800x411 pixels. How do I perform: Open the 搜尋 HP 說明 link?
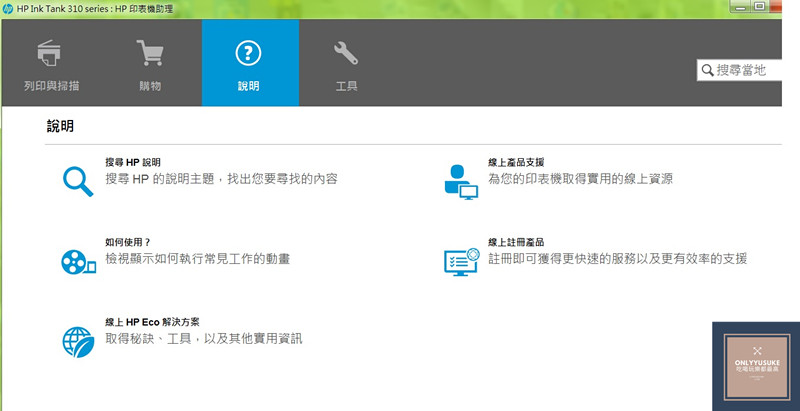(x=133, y=162)
